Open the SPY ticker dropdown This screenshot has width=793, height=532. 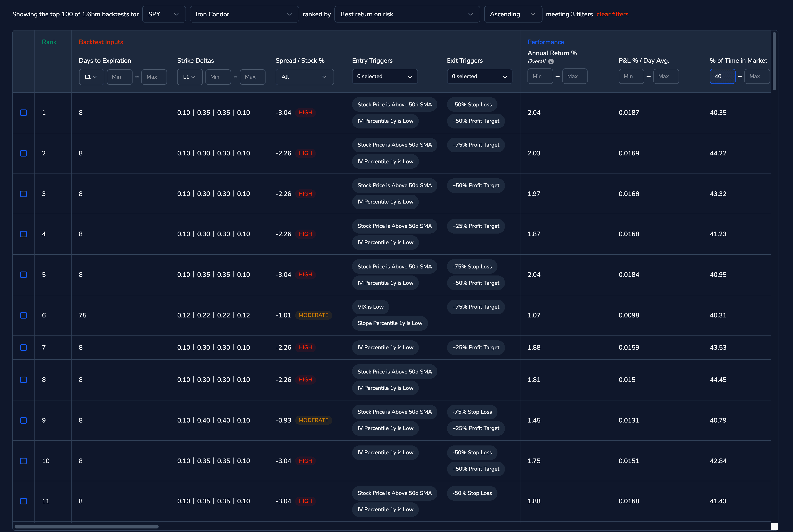(x=164, y=14)
